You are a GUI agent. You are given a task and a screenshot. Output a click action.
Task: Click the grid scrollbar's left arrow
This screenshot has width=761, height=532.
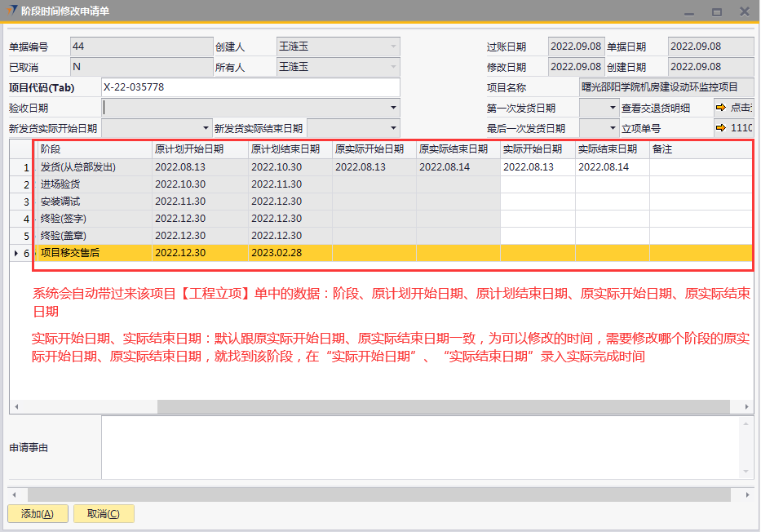pos(16,406)
